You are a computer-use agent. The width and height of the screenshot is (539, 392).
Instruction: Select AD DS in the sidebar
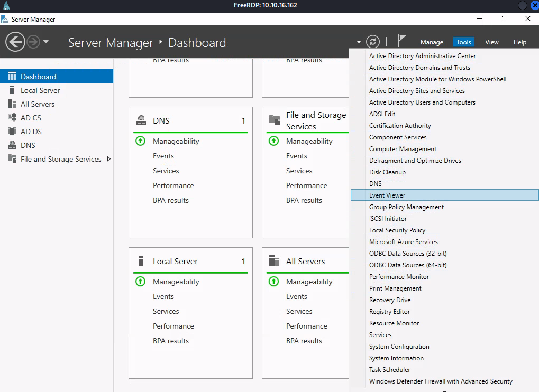pos(57,132)
